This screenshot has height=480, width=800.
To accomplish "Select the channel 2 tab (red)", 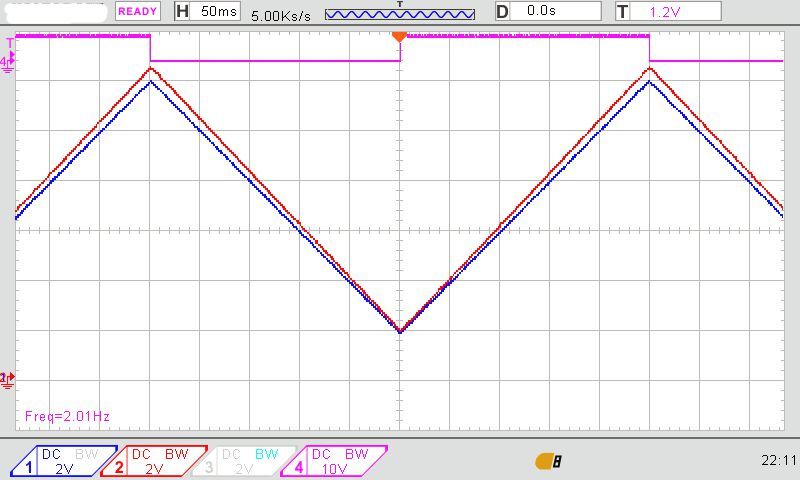I will (x=155, y=461).
